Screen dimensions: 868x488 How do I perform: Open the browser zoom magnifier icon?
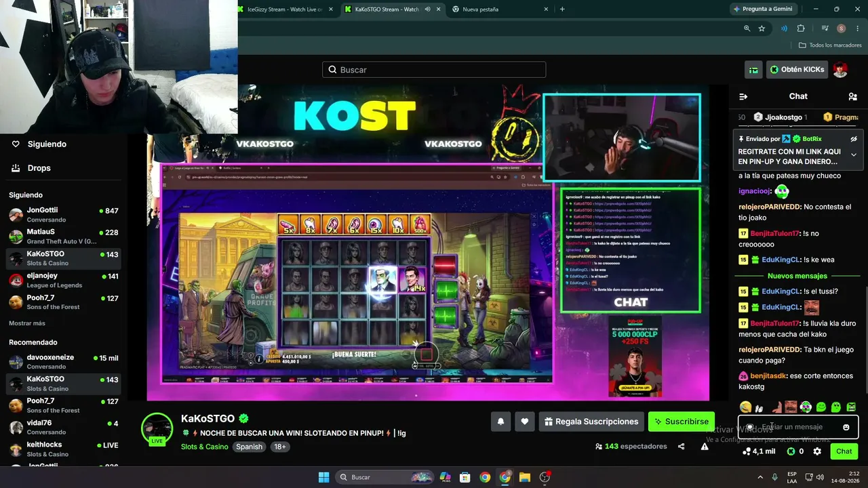[x=747, y=28]
